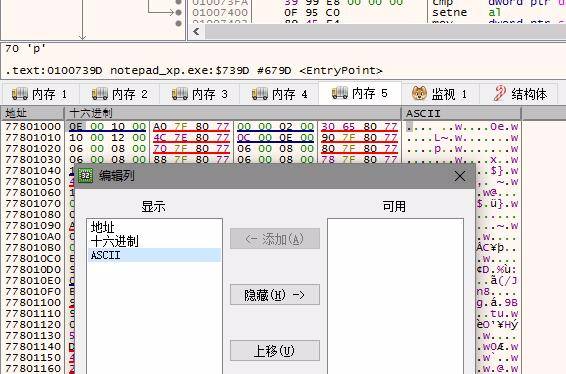
Task: Select 地址 in the 显示 list
Action: pos(154,227)
